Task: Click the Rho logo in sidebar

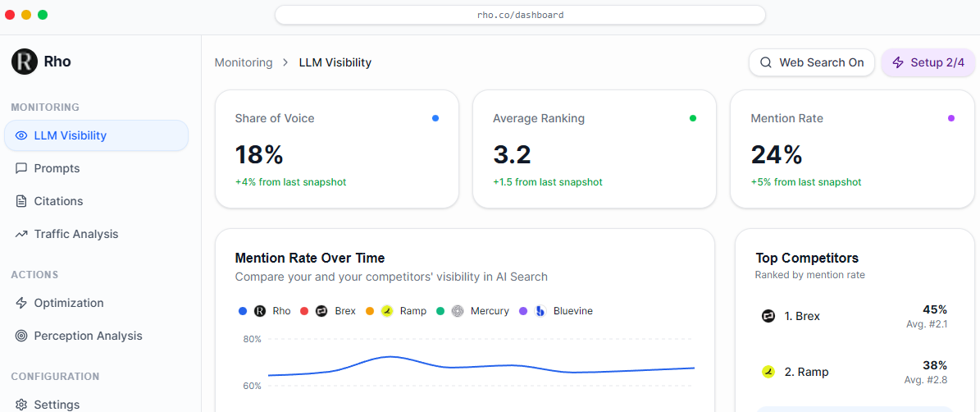Action: (x=25, y=62)
